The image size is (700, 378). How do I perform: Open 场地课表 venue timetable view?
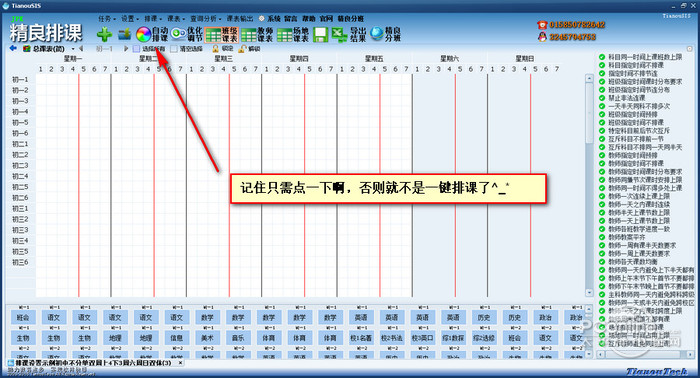(x=292, y=34)
